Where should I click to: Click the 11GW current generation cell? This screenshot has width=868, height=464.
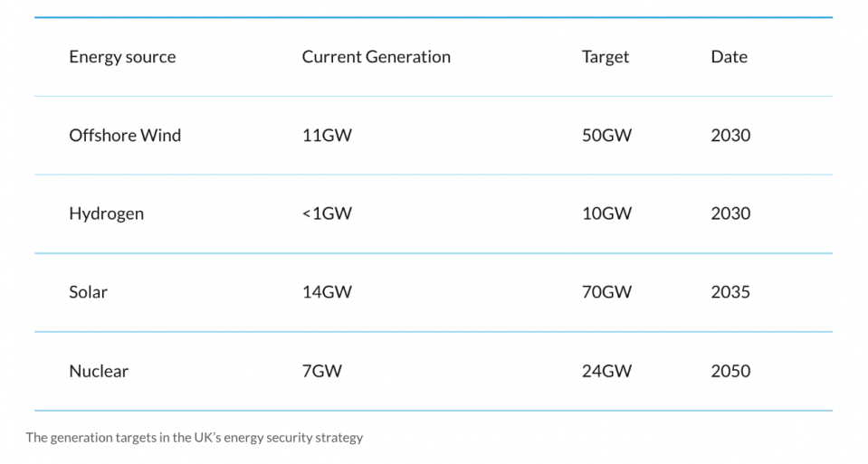tap(327, 136)
